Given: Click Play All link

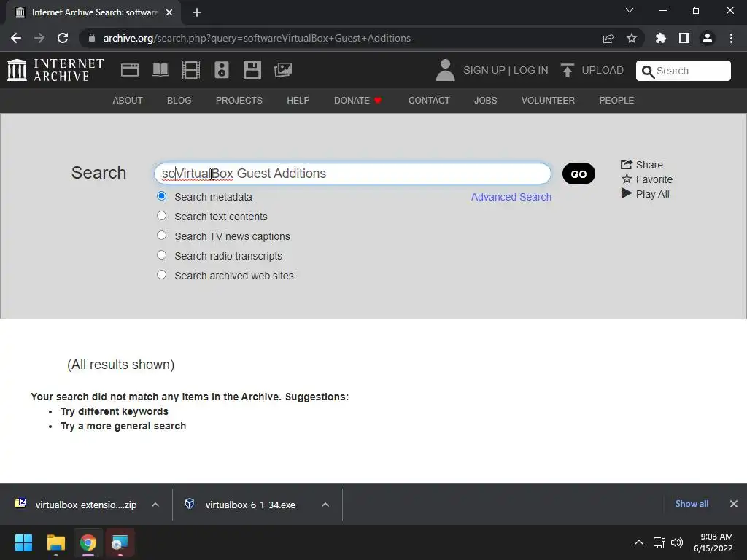Looking at the screenshot, I should (x=645, y=194).
